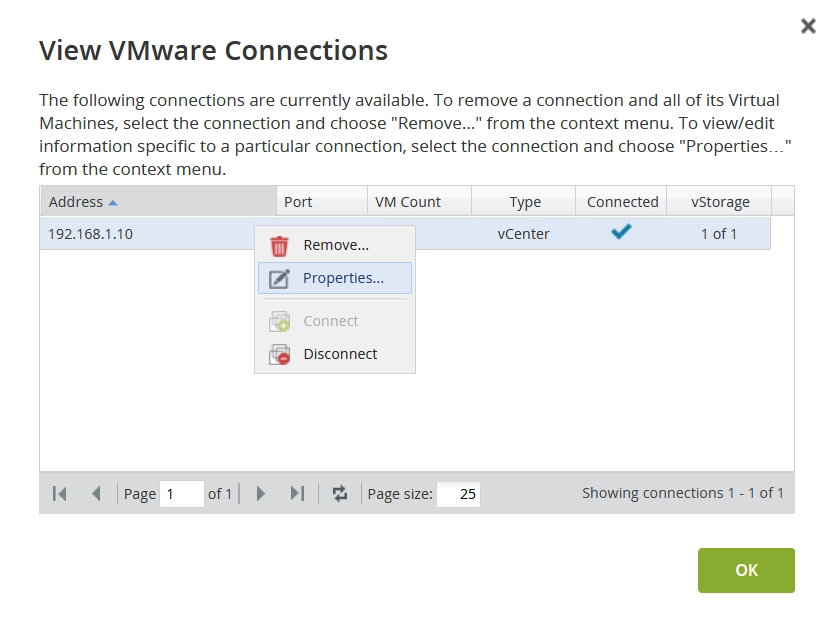Screen dimensions: 835x625
Task: Go to the next page arrow
Action: click(x=260, y=494)
